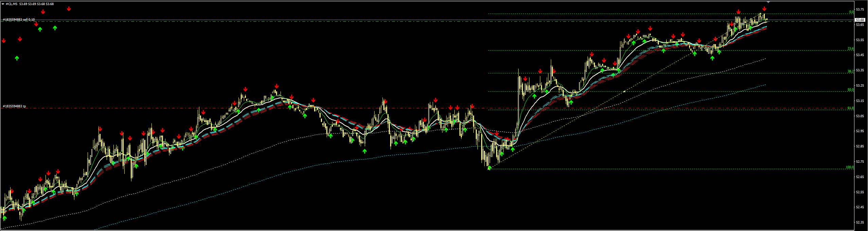Click the gray chart shift marker triangle

(x=768, y=2)
